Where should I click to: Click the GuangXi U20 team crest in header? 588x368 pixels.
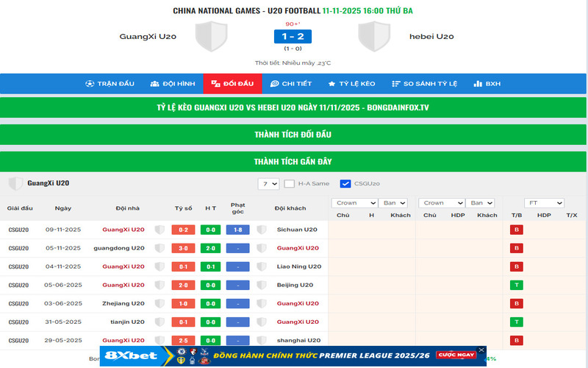click(211, 36)
